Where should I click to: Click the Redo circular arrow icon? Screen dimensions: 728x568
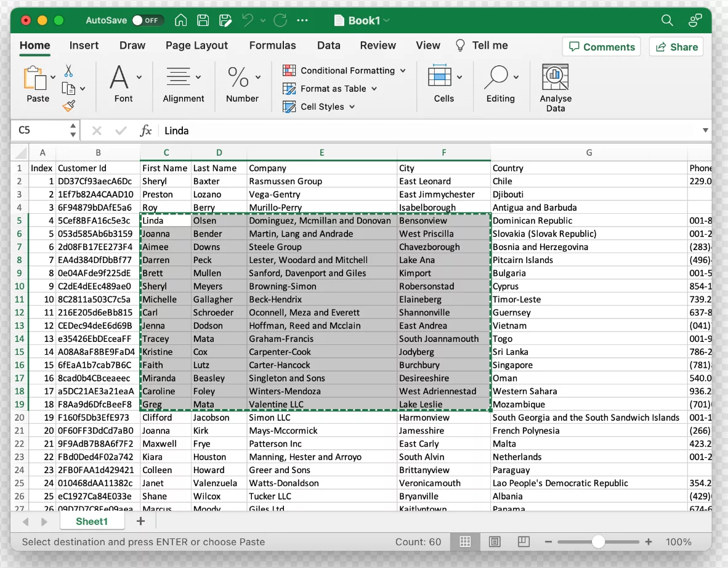(x=280, y=20)
